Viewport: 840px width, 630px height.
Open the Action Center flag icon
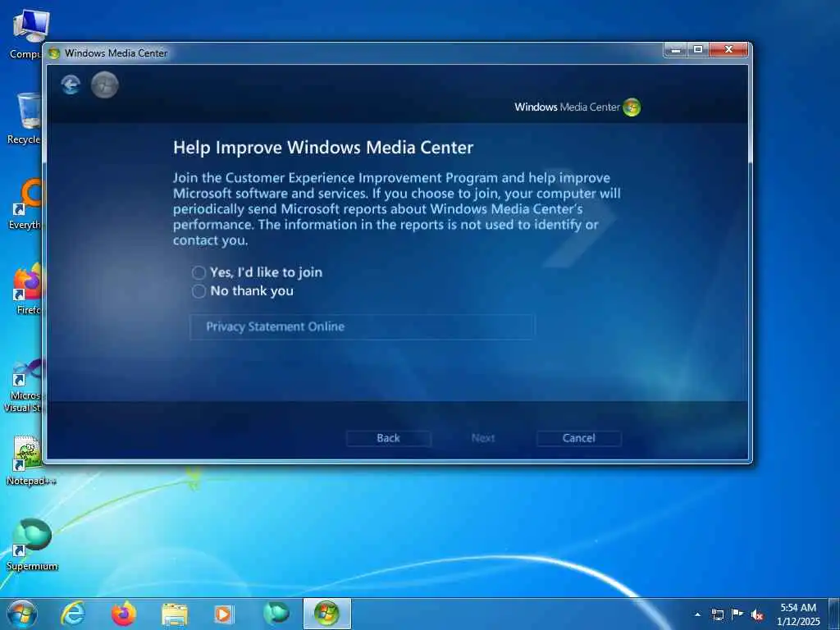(x=737, y=614)
